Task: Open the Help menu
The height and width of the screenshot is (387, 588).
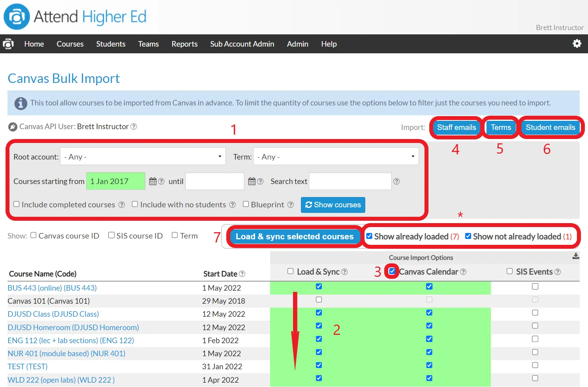Action: tap(329, 44)
